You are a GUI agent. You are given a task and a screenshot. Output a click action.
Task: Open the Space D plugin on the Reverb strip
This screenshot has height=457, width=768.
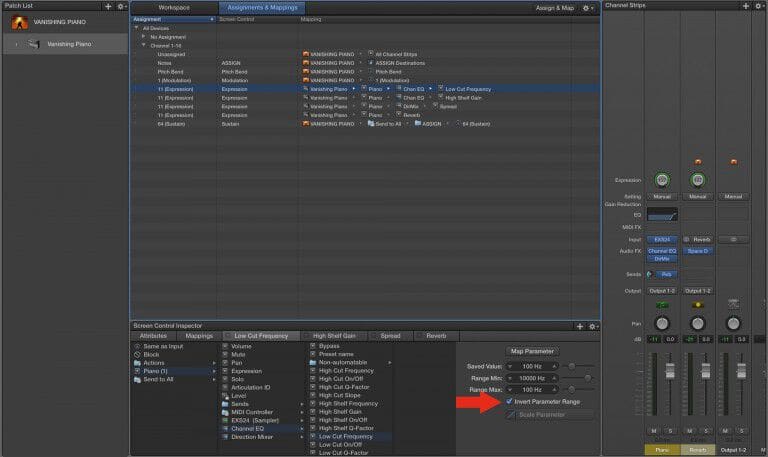(697, 251)
